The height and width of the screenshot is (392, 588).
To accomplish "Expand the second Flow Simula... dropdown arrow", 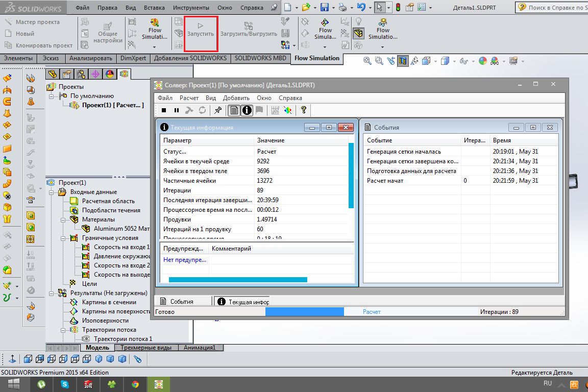I will [325, 47].
